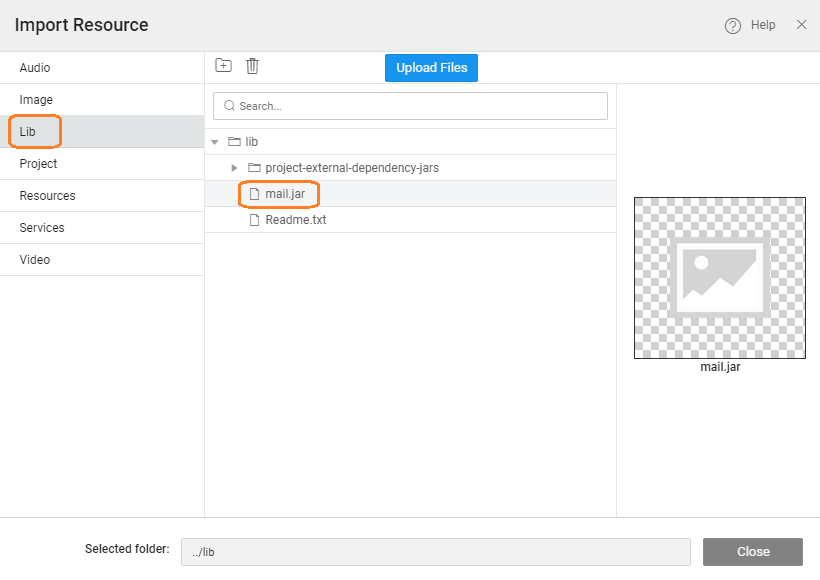Expand the project-external-dependency-jars folder arrow

click(x=235, y=168)
